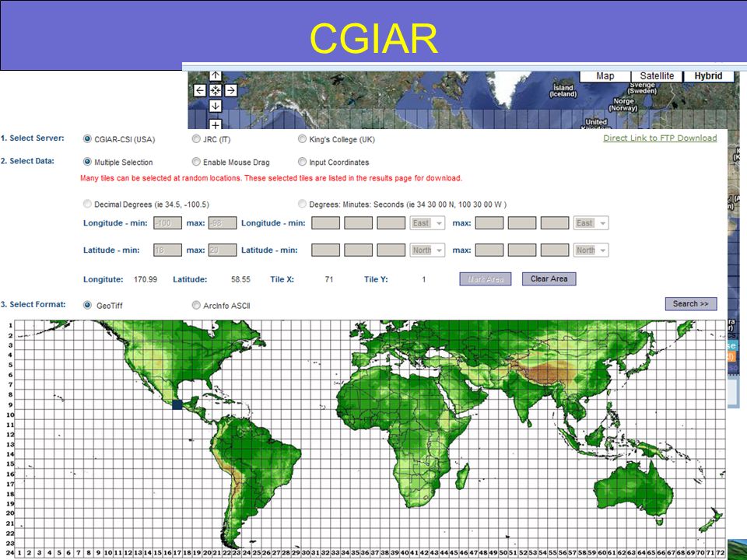Viewport: 747px width, 560px height.
Task: Select ArcInfo ASCII output format
Action: 196,305
